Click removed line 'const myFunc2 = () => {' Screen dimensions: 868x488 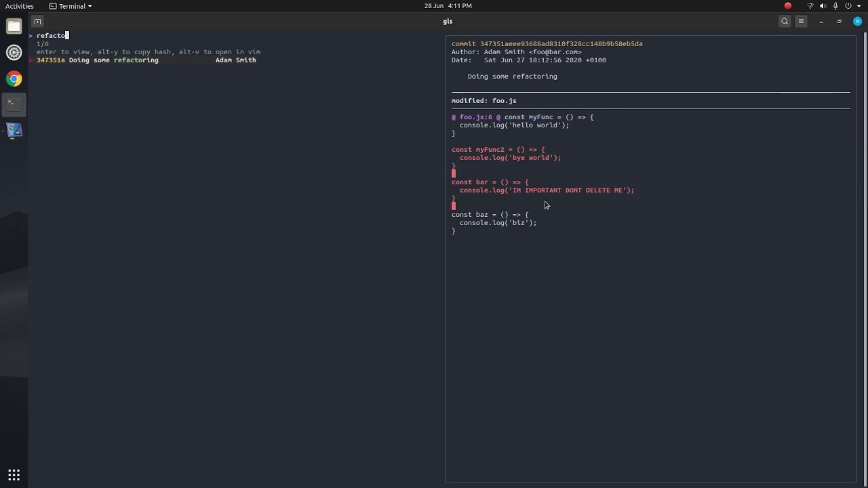pos(498,149)
